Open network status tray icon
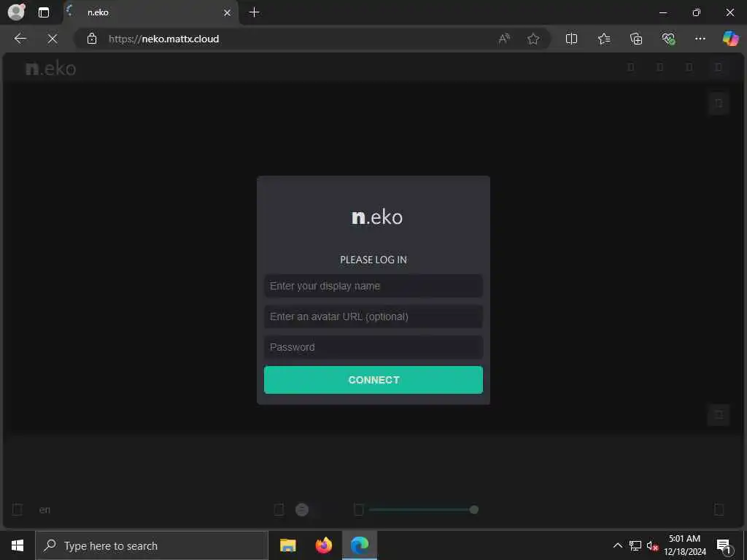This screenshot has height=560, width=747. pos(635,545)
